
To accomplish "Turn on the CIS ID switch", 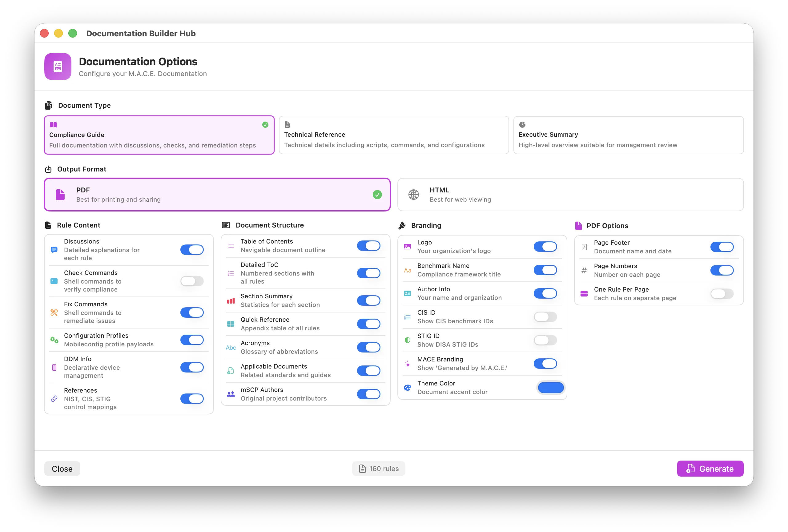I will 545,317.
